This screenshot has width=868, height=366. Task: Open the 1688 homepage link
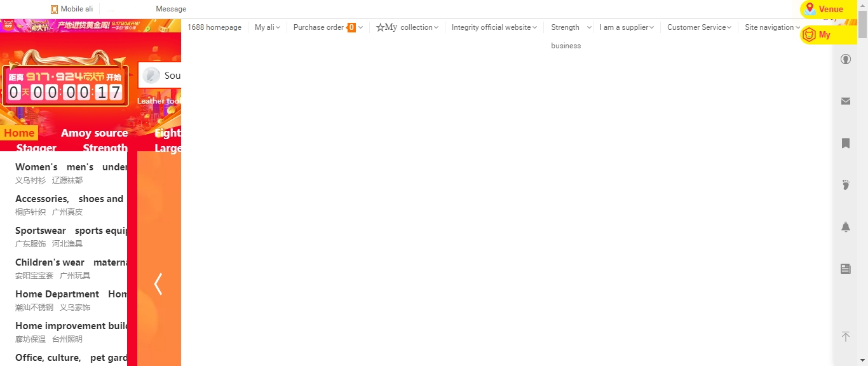click(214, 27)
